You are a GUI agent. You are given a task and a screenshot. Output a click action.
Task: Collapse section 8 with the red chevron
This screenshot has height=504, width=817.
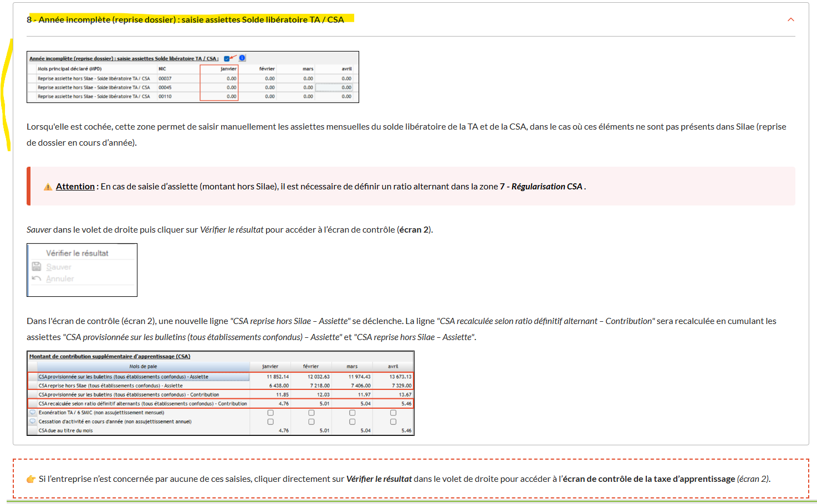790,19
